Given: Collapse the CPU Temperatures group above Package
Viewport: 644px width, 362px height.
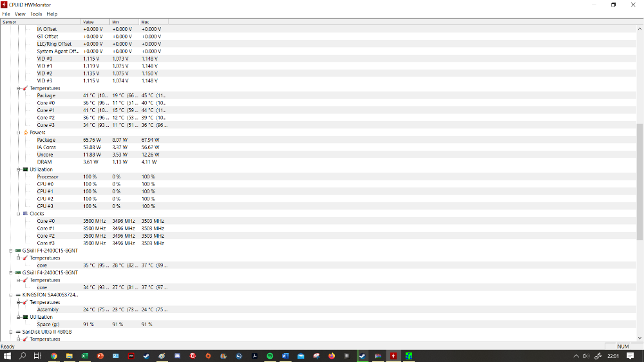Looking at the screenshot, I should (x=18, y=88).
